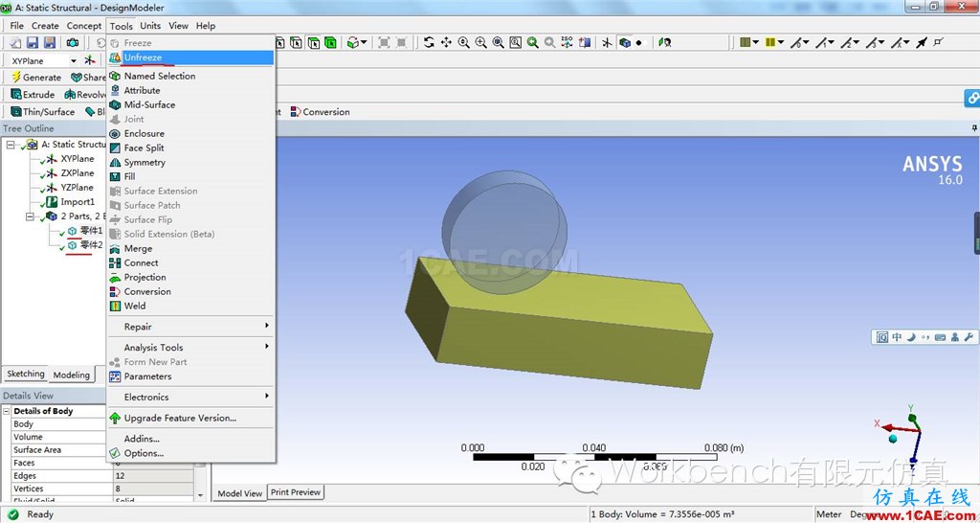The image size is (980, 523).
Task: Select the Pan view tool
Action: 446,42
